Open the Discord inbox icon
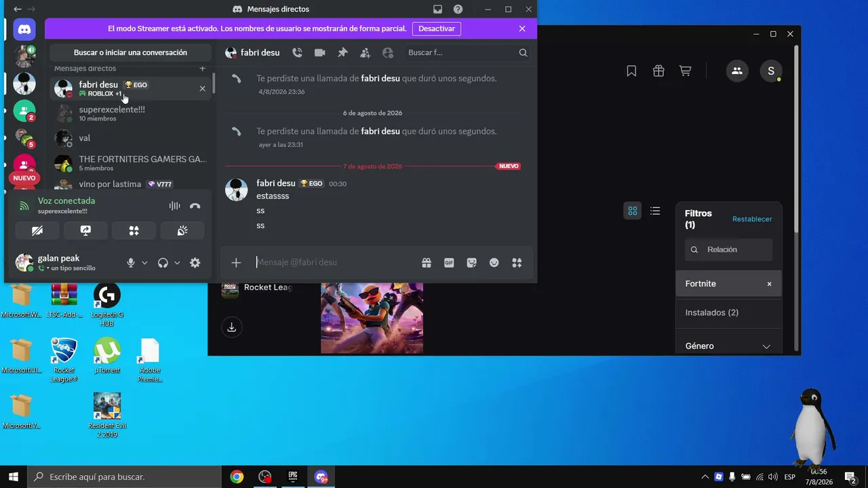The image size is (868, 488). (438, 9)
